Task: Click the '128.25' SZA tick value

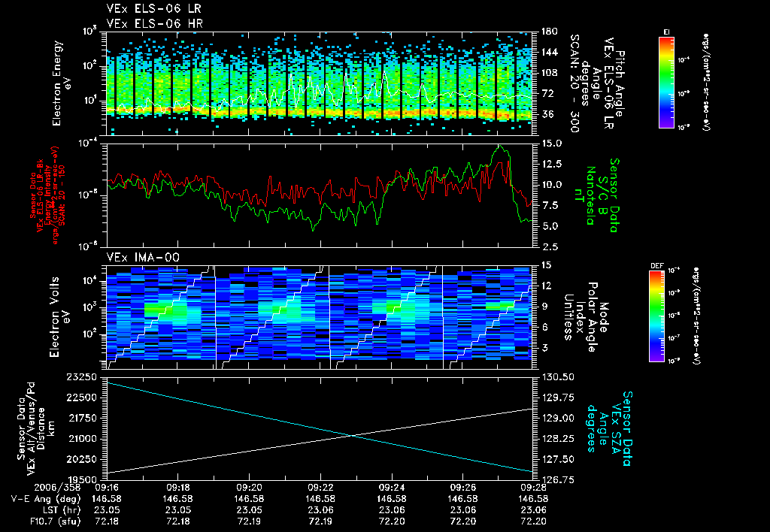Action: tap(559, 439)
